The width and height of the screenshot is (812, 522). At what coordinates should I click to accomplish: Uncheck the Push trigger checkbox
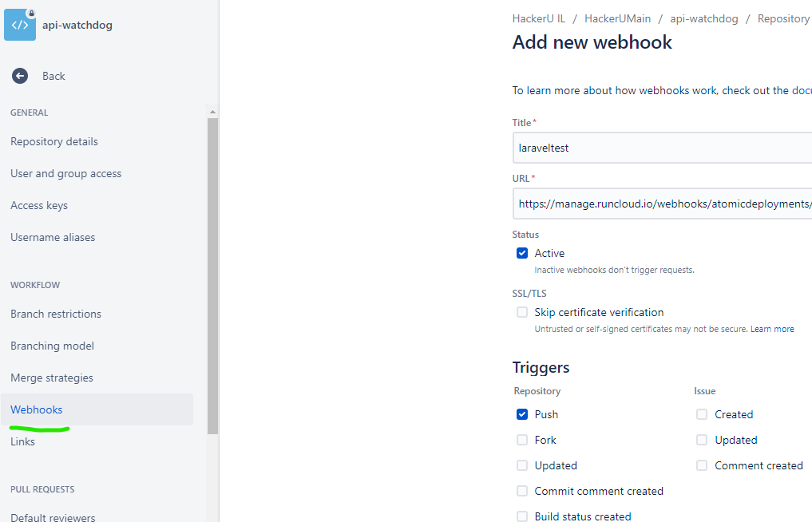522,414
